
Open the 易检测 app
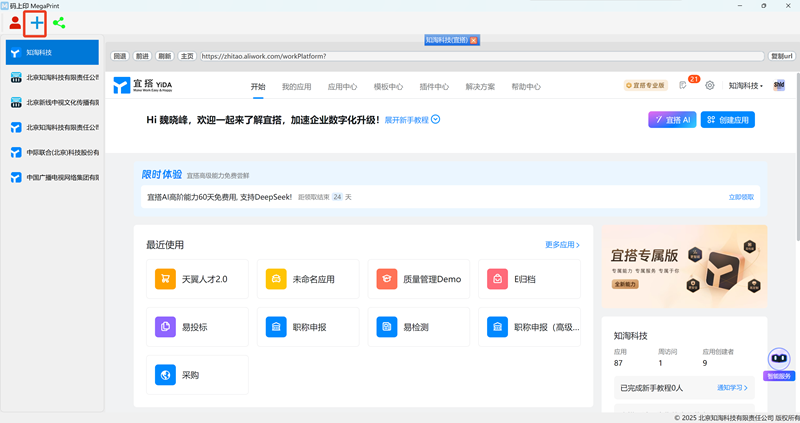(x=419, y=327)
